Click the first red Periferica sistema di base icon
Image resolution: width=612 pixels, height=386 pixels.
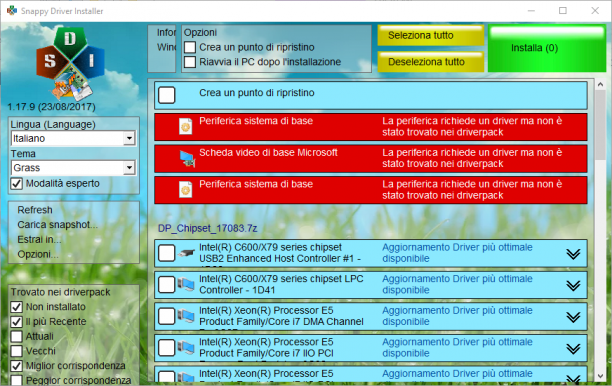(185, 126)
